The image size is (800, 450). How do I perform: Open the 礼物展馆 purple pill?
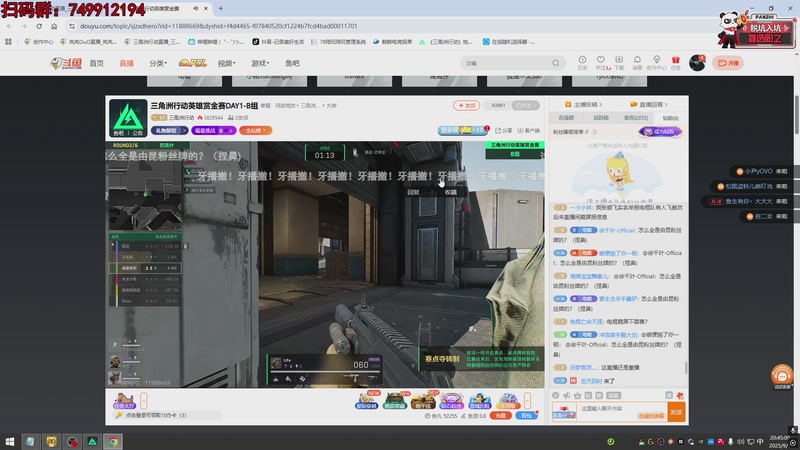169,131
